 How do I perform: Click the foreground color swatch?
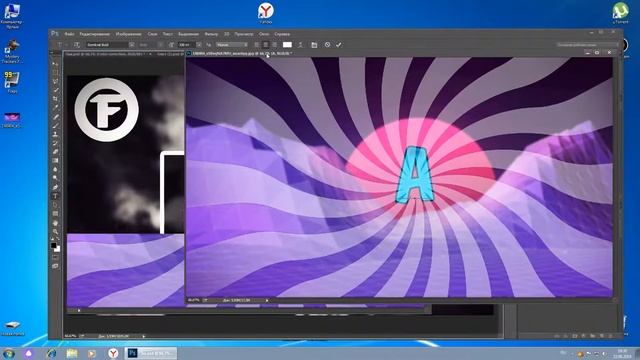click(53, 245)
